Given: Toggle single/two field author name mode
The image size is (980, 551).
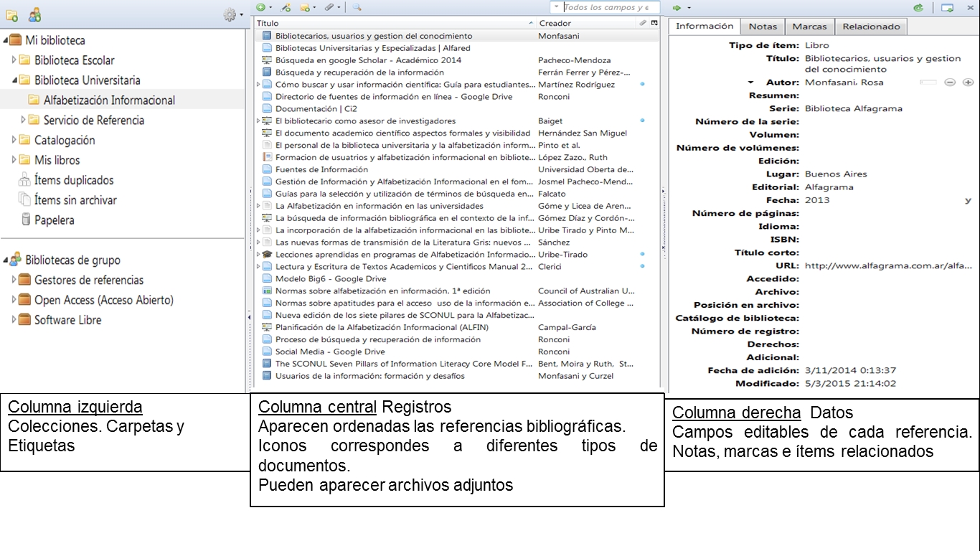Looking at the screenshot, I should tap(928, 83).
